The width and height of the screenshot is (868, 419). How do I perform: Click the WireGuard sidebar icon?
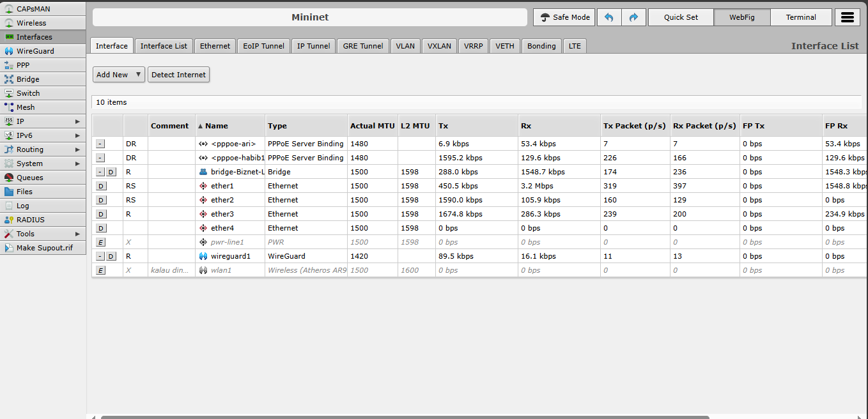[x=9, y=51]
